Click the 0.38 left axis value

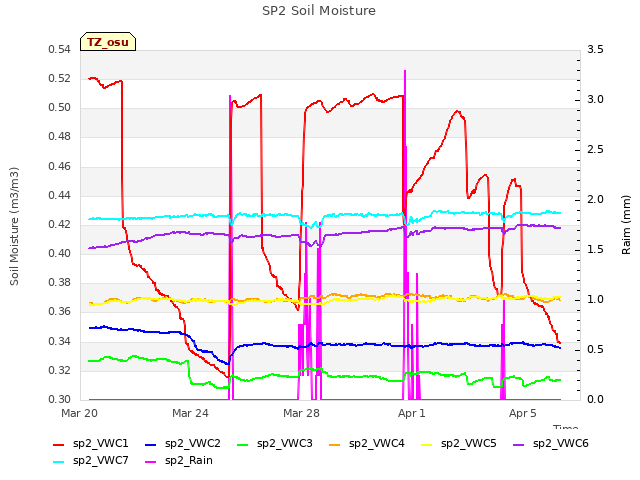tap(60, 283)
